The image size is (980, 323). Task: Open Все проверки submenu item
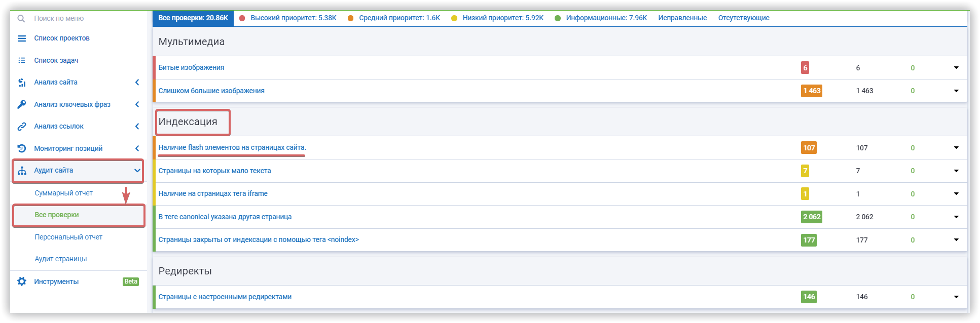57,215
